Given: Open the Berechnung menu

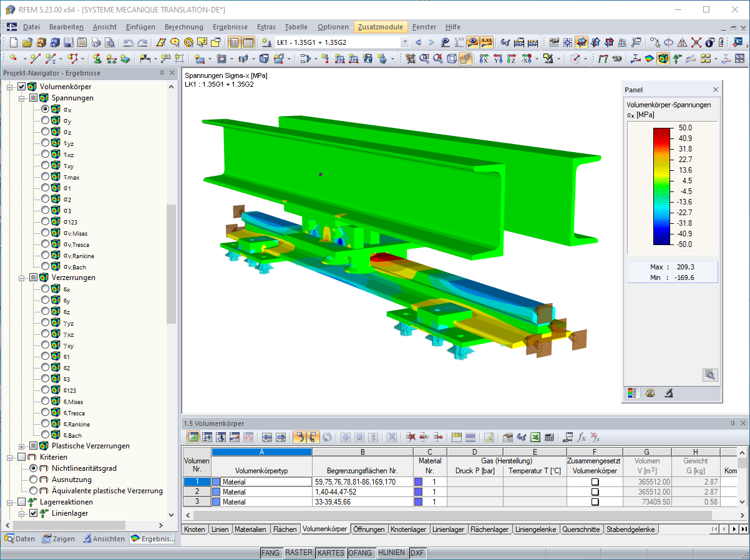Looking at the screenshot, I should [x=184, y=27].
